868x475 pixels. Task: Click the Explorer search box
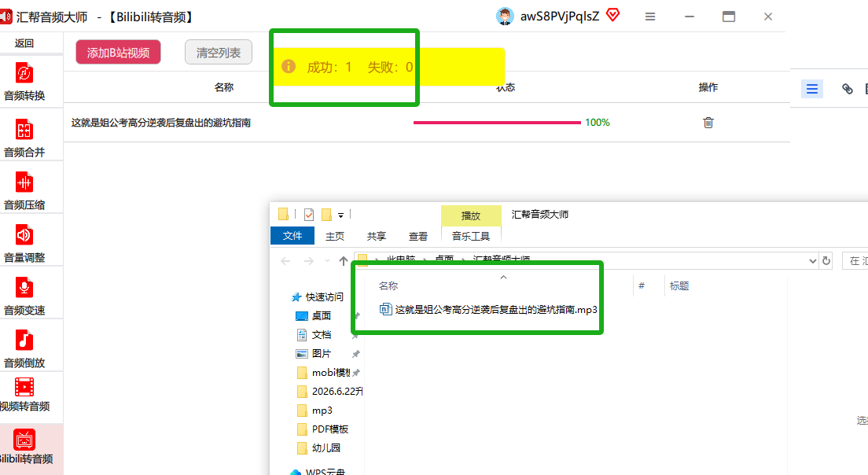(x=855, y=261)
